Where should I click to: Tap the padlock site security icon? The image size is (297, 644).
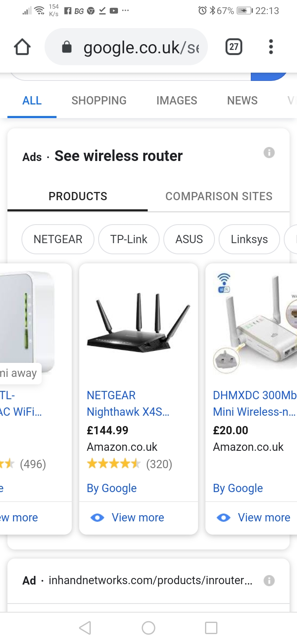66,47
